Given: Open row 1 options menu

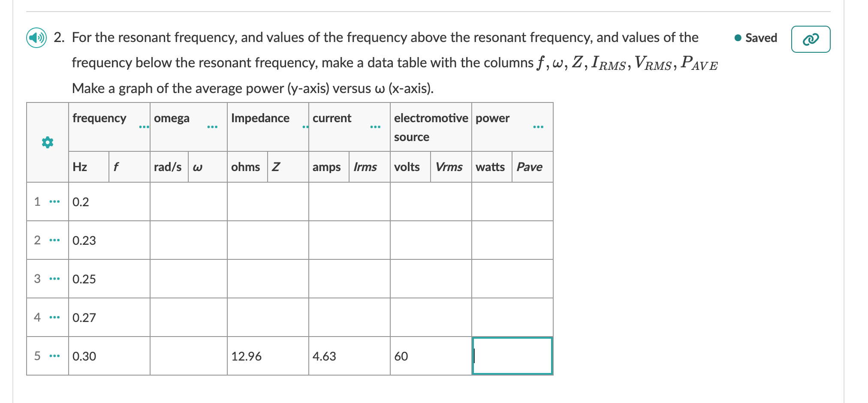Looking at the screenshot, I should 54,202.
